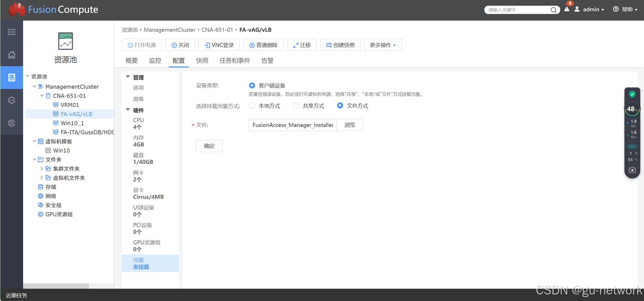Click ManagementCluster in the breadcrumb

(x=170, y=30)
